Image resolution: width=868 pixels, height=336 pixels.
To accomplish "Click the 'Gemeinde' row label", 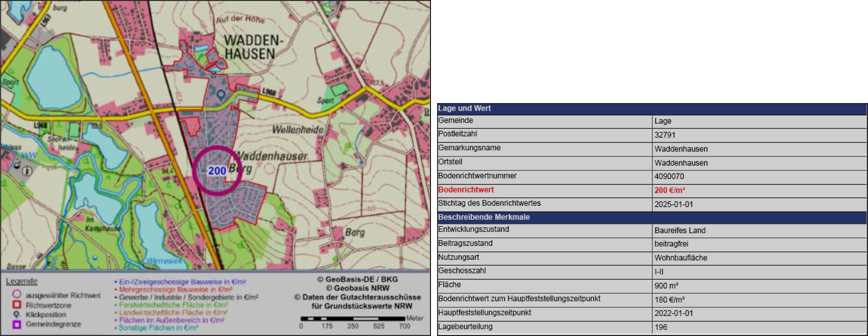I will pos(456,121).
